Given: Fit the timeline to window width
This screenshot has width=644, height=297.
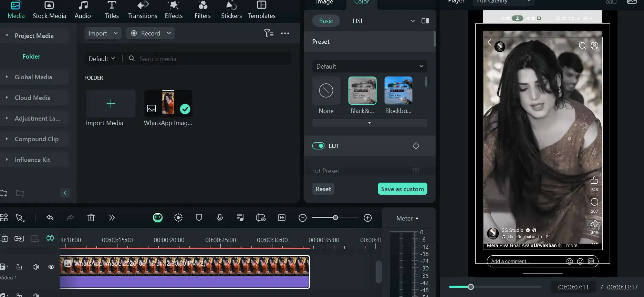Looking at the screenshot, I should point(282,218).
